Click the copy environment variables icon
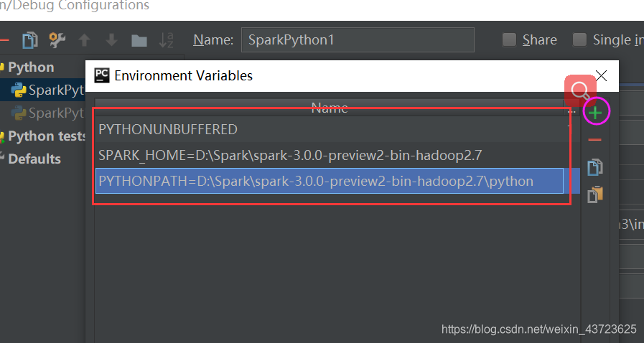Screen dimensions: 644x343 pos(595,167)
